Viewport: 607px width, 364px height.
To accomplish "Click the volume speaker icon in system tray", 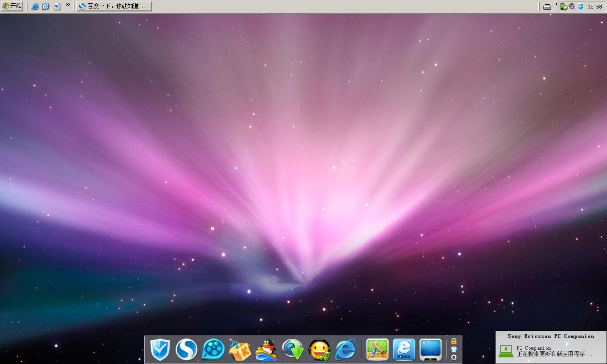I will (x=572, y=7).
